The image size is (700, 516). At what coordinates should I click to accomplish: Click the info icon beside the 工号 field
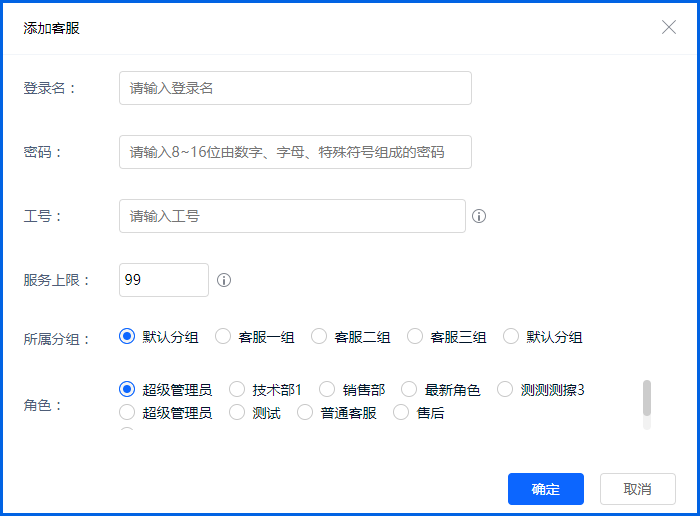click(479, 216)
